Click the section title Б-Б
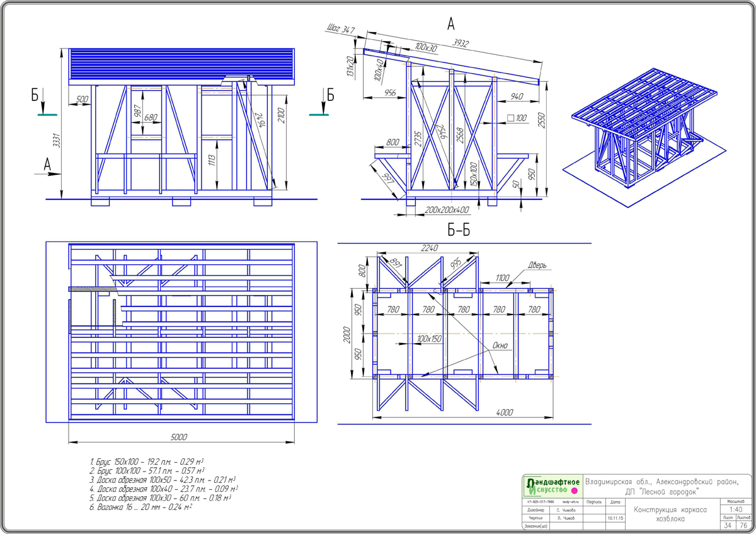Screen dimensions: 756x534 tap(459, 231)
